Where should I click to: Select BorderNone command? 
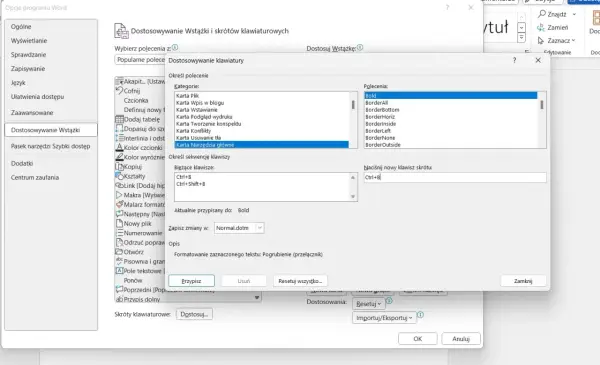pos(451,138)
